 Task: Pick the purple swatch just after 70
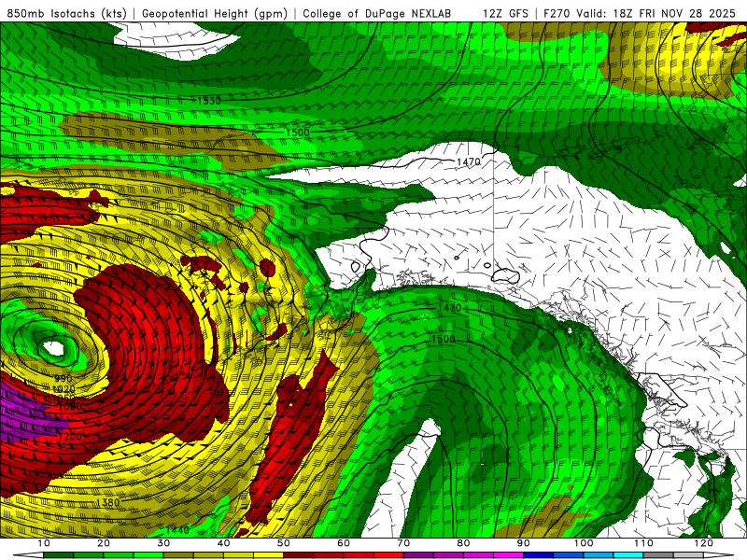(418, 555)
